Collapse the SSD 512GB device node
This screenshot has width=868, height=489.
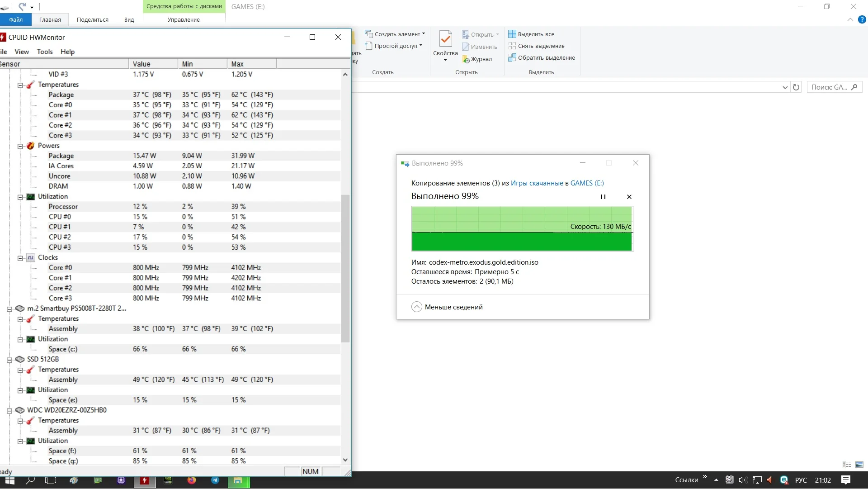tap(9, 360)
